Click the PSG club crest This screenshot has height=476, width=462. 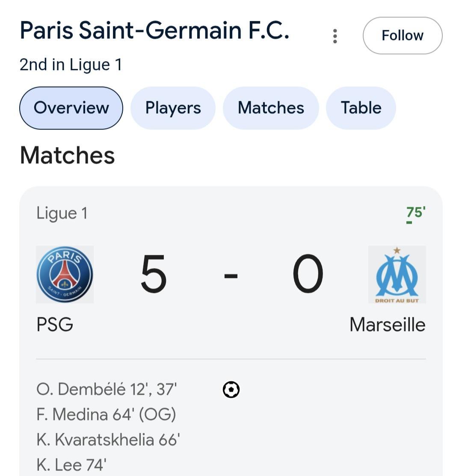65,274
